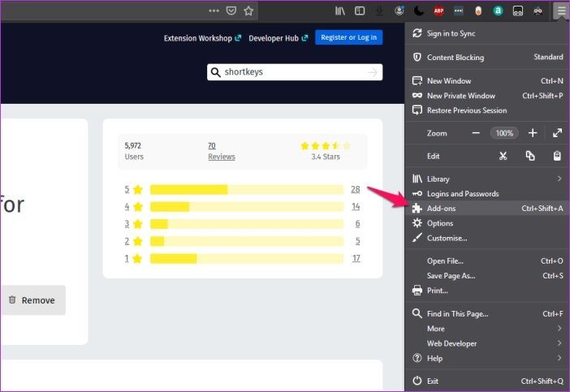Open the 28 five-star reviews count
The width and height of the screenshot is (570, 392).
tap(356, 189)
